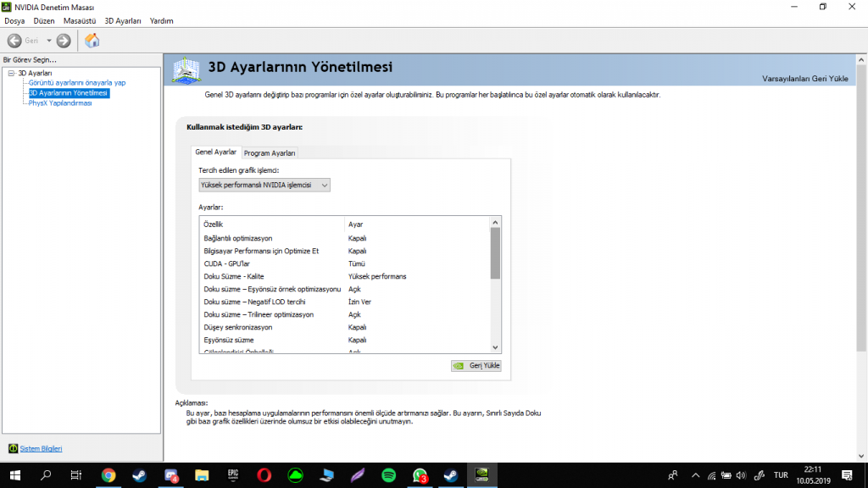
Task: Click the Wi-Fi network tray icon
Action: [711, 475]
